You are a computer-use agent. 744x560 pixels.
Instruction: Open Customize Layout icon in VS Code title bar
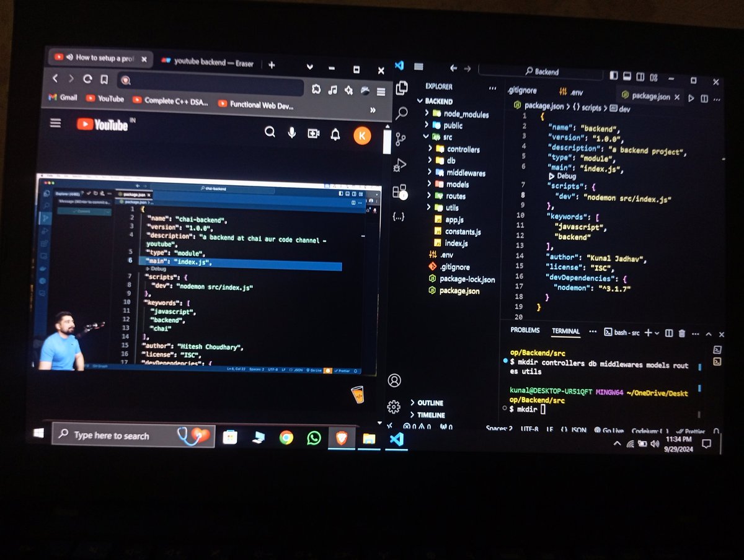click(653, 77)
